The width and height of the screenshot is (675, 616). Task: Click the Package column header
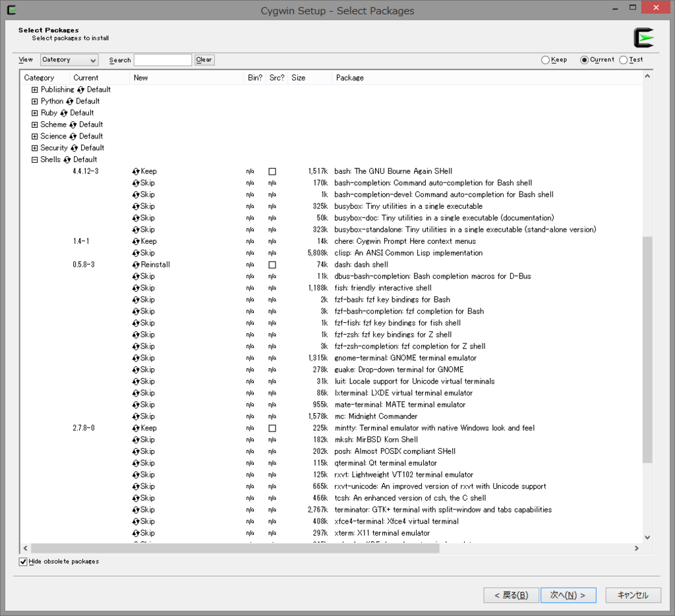pyautogui.click(x=486, y=78)
